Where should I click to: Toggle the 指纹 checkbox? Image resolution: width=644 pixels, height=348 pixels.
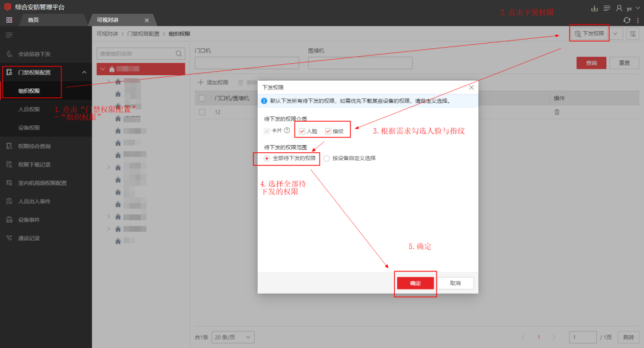328,131
